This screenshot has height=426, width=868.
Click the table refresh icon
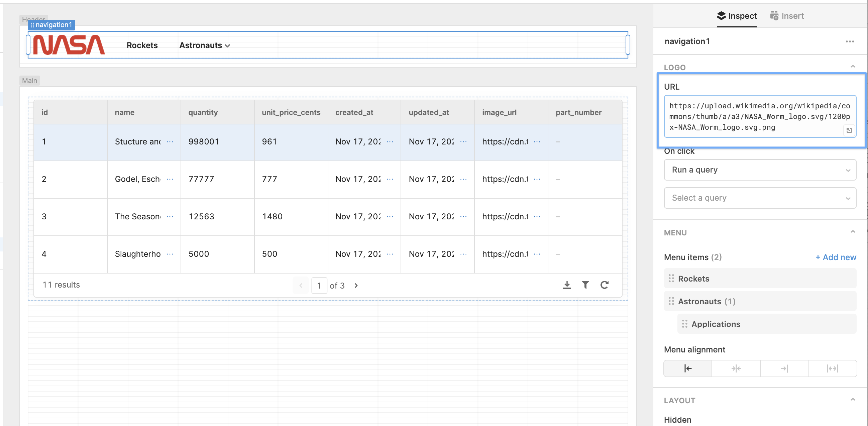[x=604, y=285]
